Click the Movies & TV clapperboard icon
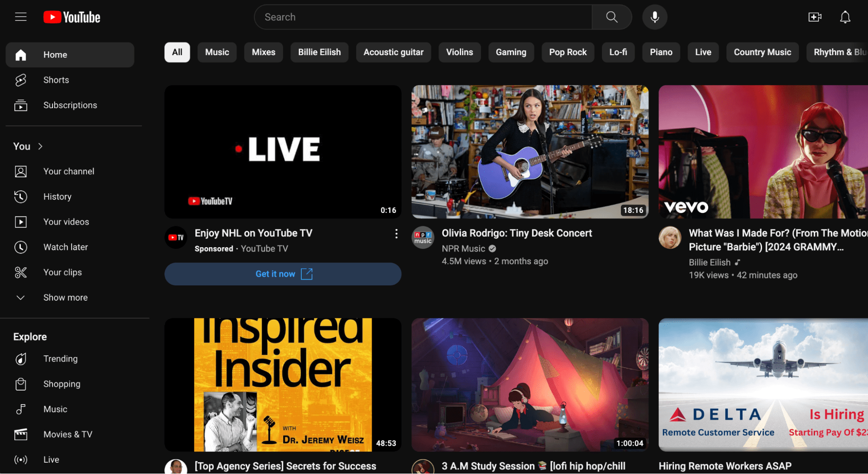868x474 pixels. [x=21, y=434]
